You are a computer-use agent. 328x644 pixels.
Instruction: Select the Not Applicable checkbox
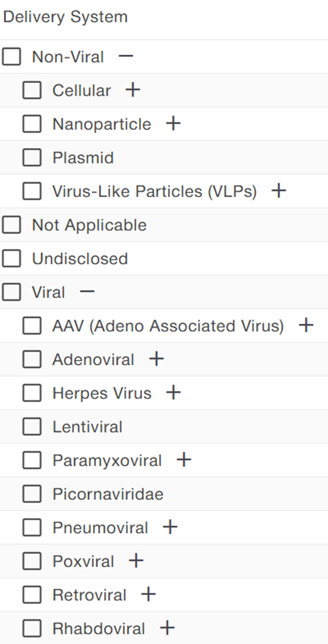pos(11,225)
